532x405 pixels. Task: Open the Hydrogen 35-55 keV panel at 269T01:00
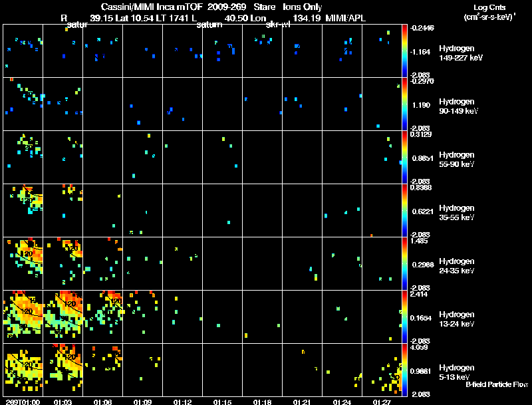point(23,211)
